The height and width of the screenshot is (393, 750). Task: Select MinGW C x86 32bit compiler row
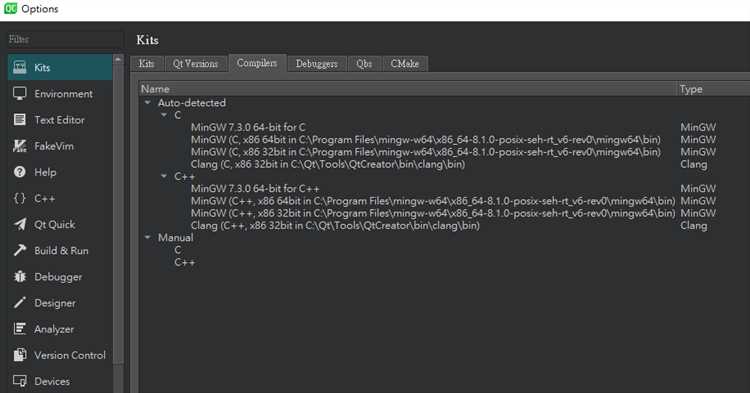(x=426, y=152)
